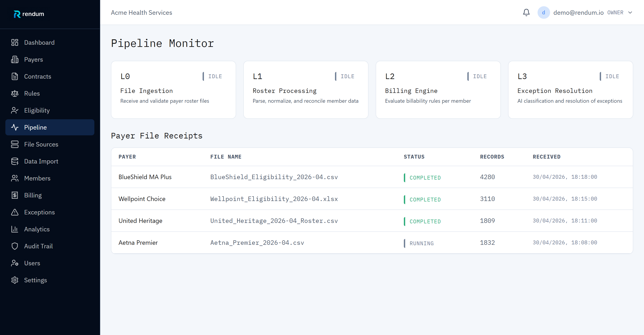Open Settings from sidebar
The width and height of the screenshot is (644, 335).
point(50,280)
